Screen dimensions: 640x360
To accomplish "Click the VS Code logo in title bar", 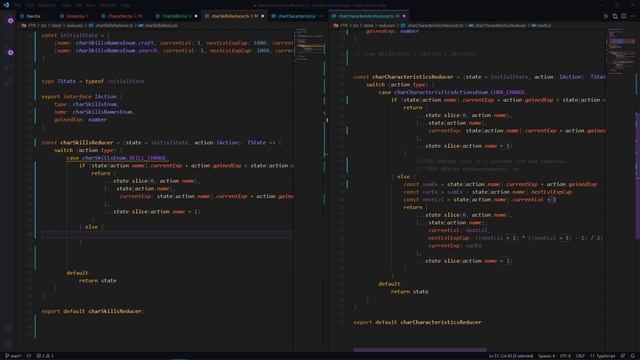I will 6,5.
